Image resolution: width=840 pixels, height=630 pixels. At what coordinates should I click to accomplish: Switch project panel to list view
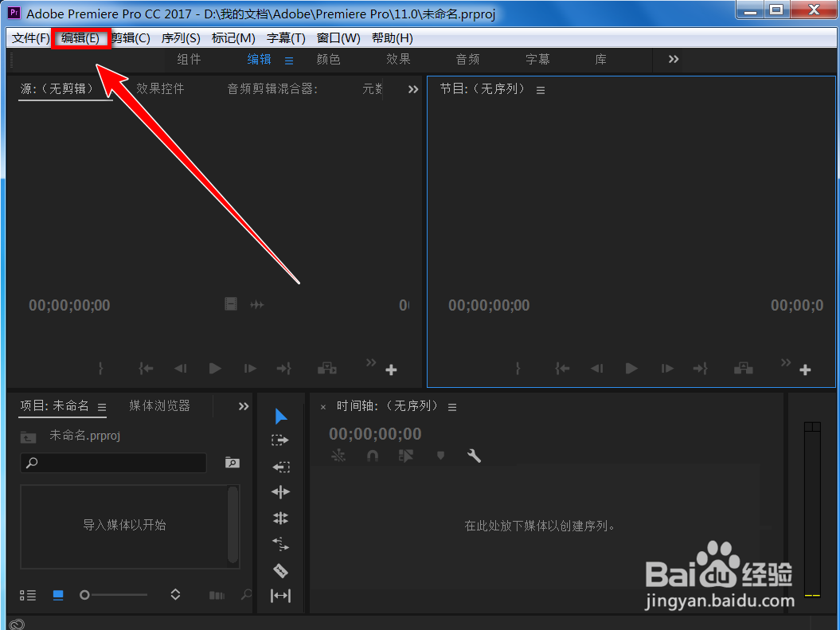28,595
